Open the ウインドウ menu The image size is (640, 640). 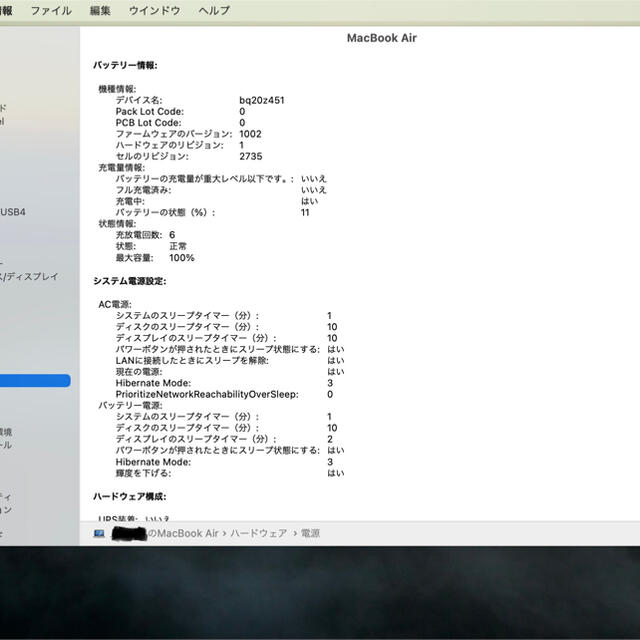click(154, 11)
